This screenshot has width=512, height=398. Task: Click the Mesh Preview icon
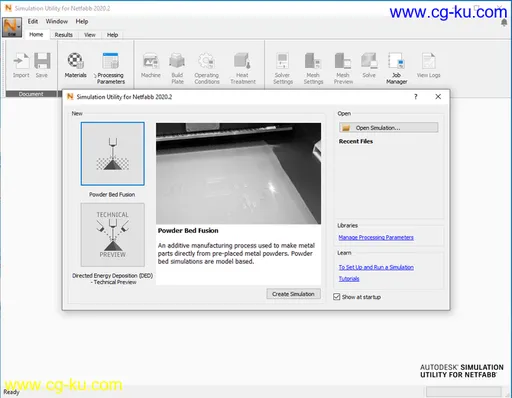pyautogui.click(x=343, y=68)
